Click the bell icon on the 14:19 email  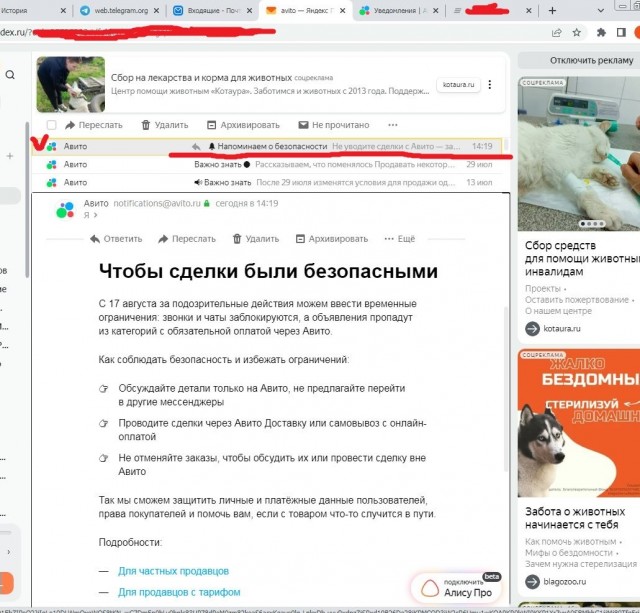point(211,146)
